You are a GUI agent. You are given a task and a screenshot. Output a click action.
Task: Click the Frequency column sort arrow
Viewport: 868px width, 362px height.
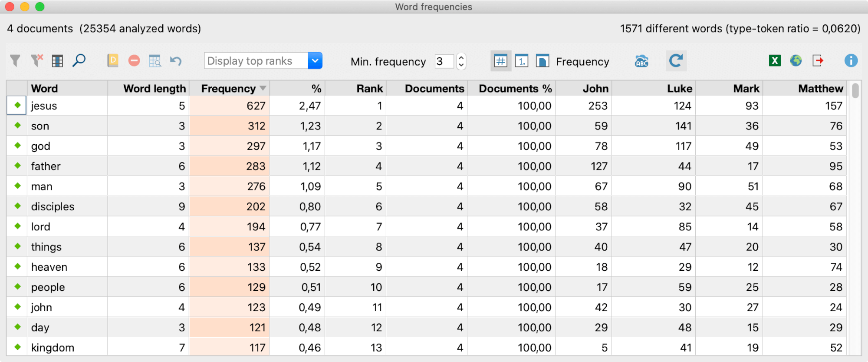click(263, 88)
